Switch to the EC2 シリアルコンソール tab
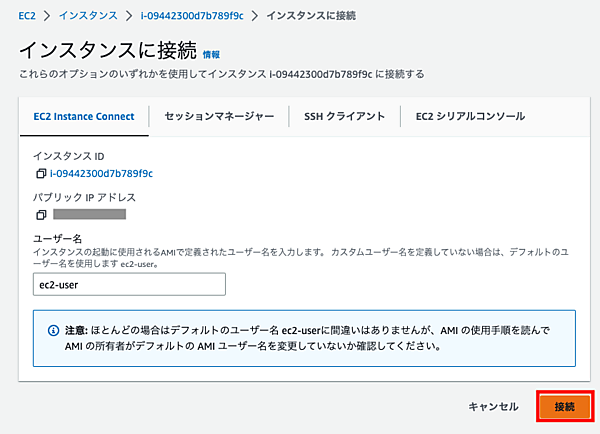 coord(470,117)
